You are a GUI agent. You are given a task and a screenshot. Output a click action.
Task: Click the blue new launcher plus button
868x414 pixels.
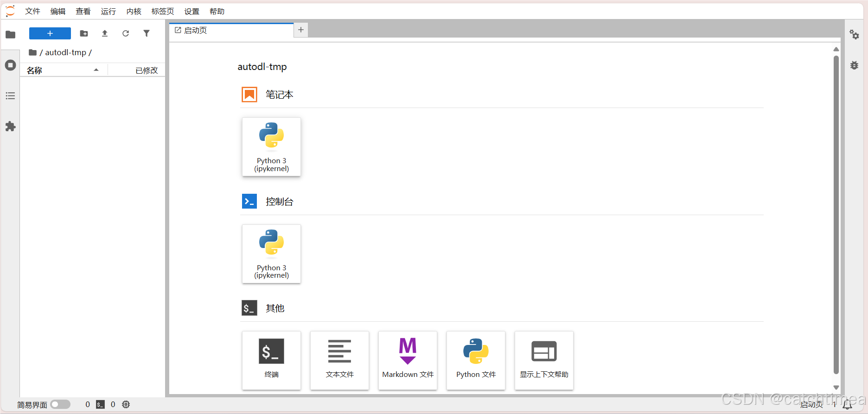pos(50,33)
